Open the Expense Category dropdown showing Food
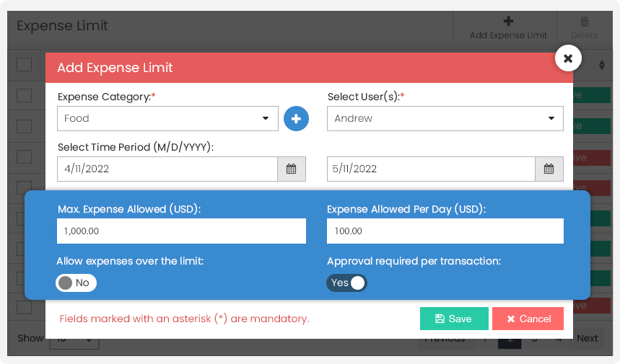The width and height of the screenshot is (620, 364). (167, 118)
